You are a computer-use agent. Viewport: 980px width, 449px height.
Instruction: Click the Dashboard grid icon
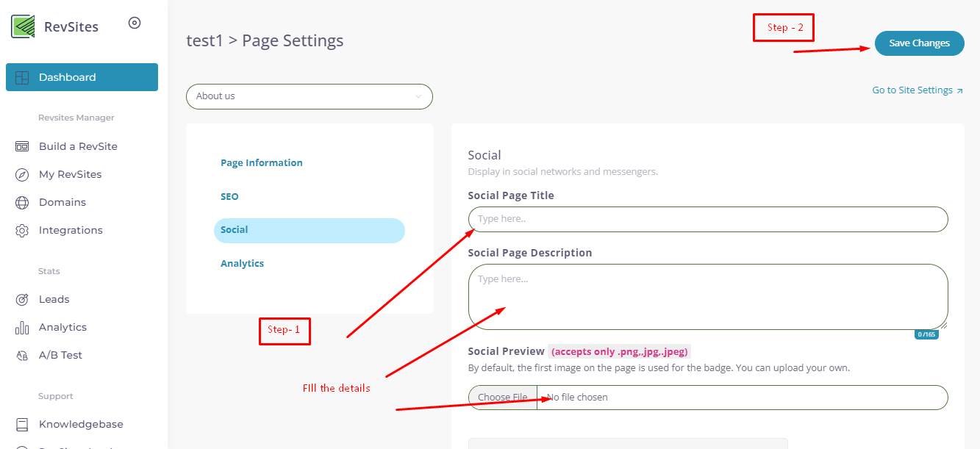[x=22, y=77]
